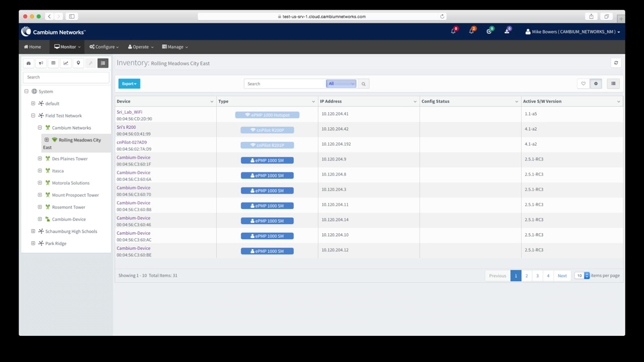Select Rosemont Tower in tree
The width and height of the screenshot is (644, 362).
click(68, 207)
